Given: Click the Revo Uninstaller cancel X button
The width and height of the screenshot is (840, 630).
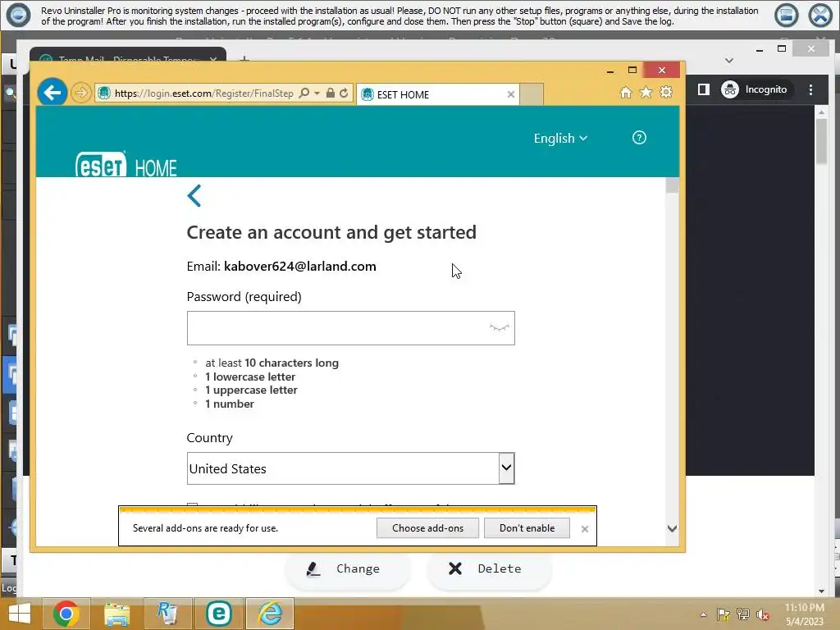Looking at the screenshot, I should 820,15.
